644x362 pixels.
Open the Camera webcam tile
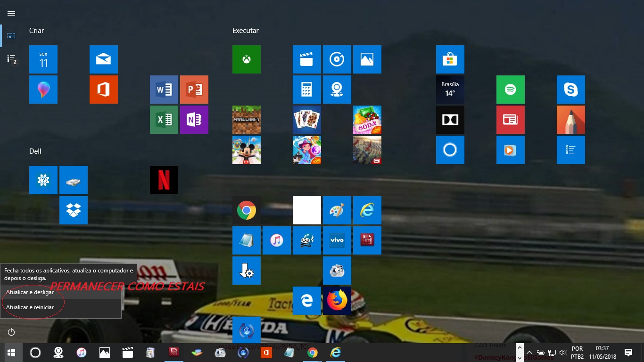click(x=337, y=90)
